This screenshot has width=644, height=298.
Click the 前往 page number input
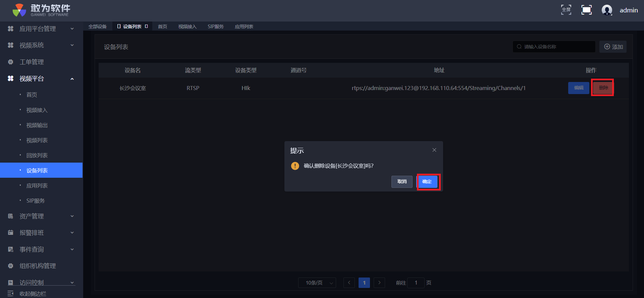coord(416,283)
